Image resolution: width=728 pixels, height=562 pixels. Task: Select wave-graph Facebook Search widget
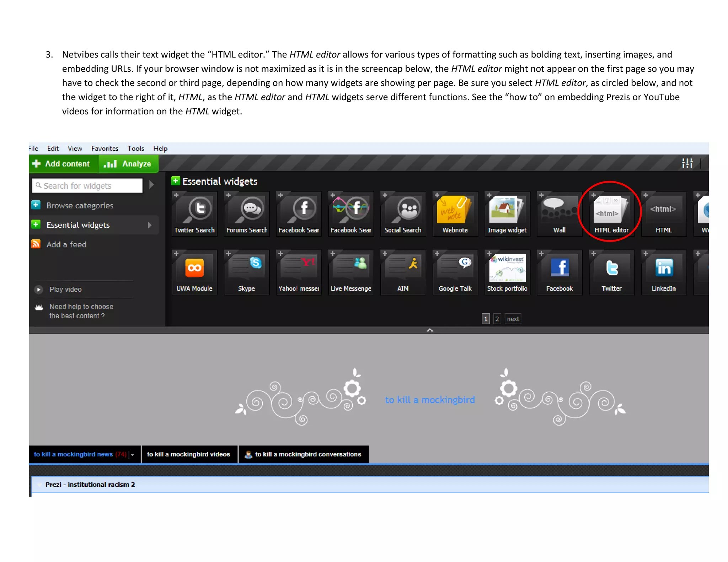(x=351, y=214)
